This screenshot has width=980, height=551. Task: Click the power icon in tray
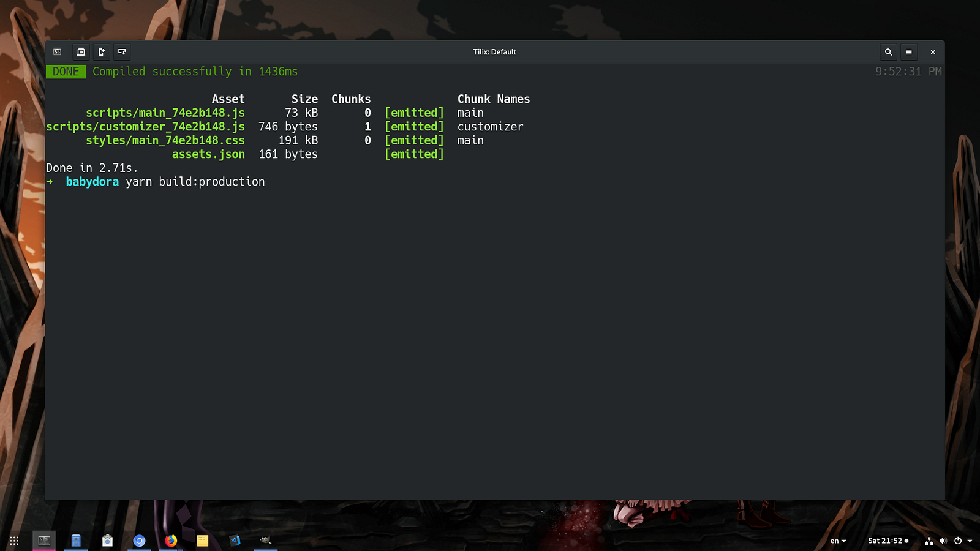[958, 541]
